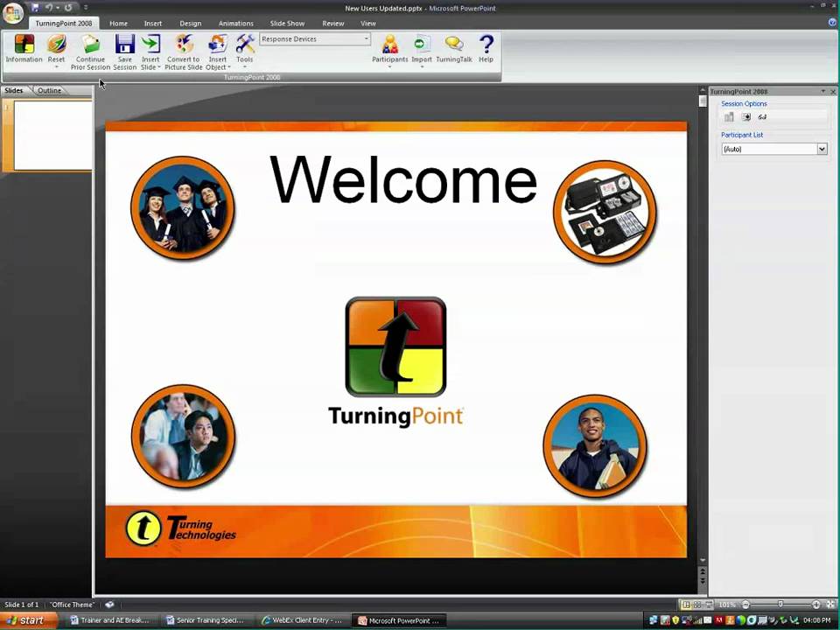Switch to Slide Sorter view in status bar
This screenshot has height=630, width=840.
(x=697, y=605)
